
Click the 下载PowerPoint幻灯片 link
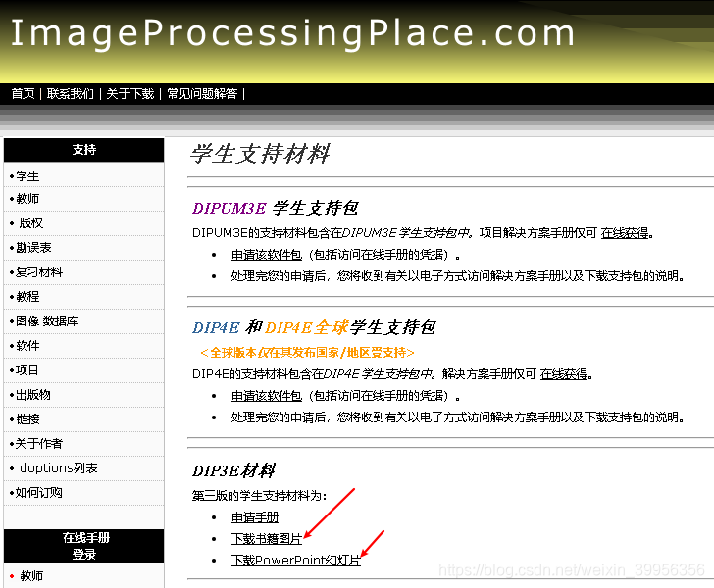click(x=296, y=561)
